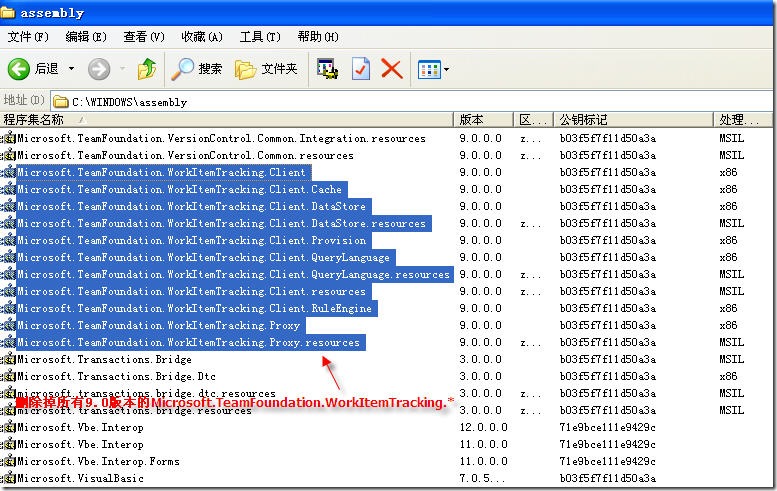Viewport: 777px width, 491px height.
Task: Open the Back history dropdown arrow
Action: pos(71,69)
